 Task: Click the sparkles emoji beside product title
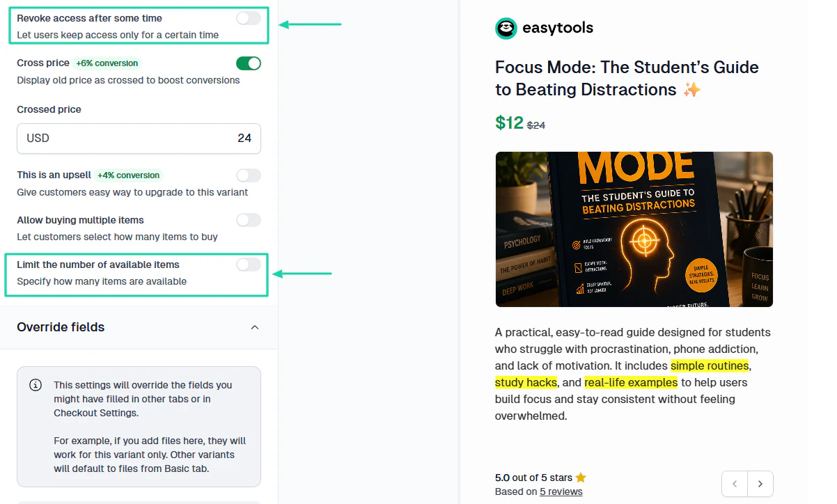click(x=691, y=90)
